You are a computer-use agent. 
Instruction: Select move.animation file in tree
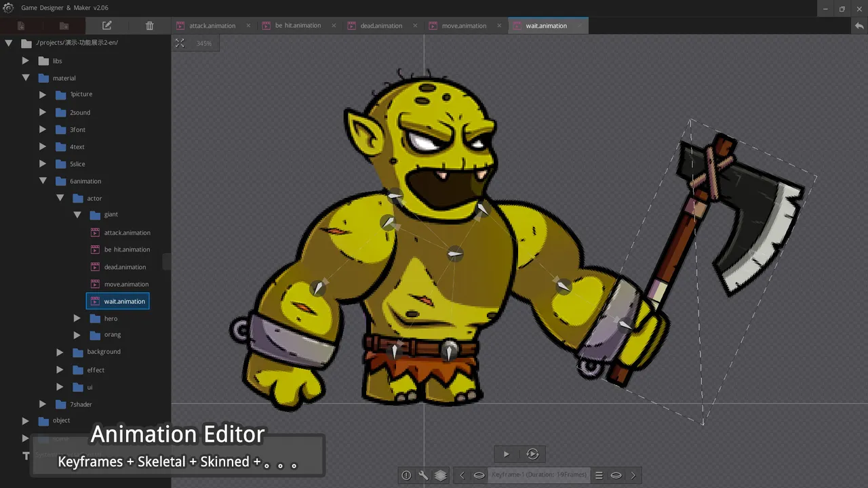point(126,284)
